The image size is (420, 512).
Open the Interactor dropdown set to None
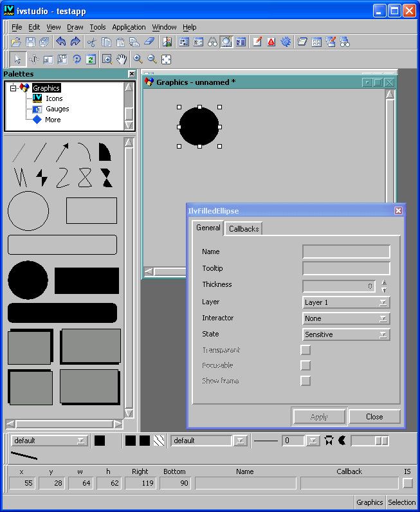point(346,318)
